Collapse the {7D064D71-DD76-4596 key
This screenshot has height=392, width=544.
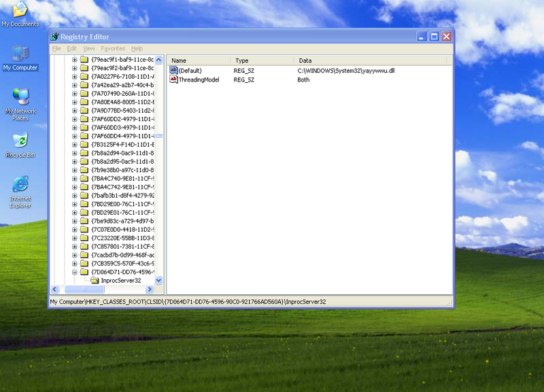[x=75, y=272]
